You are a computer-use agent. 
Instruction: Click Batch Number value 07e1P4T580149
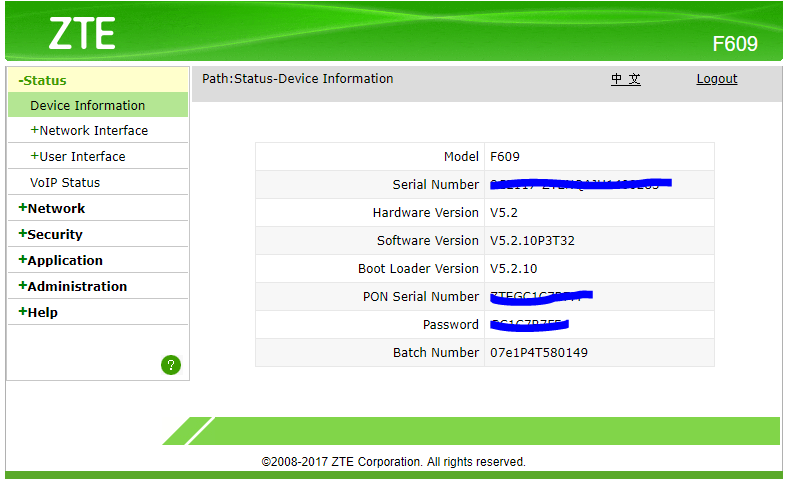click(539, 353)
